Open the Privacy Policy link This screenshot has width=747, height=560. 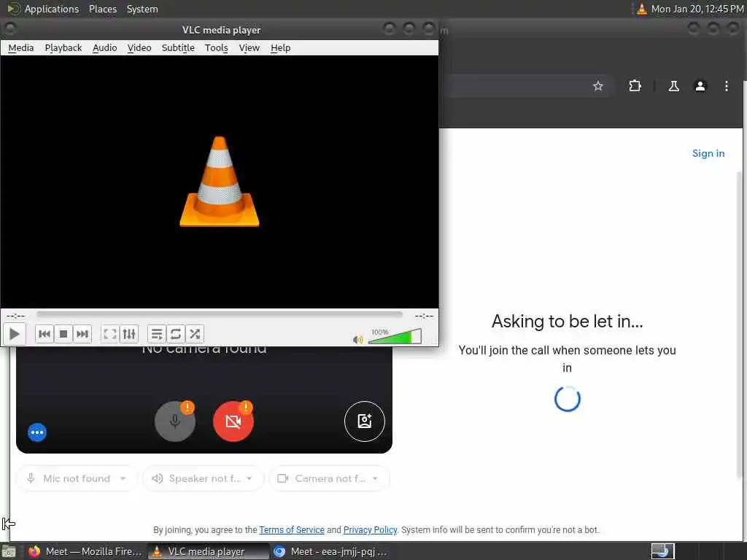(x=370, y=530)
